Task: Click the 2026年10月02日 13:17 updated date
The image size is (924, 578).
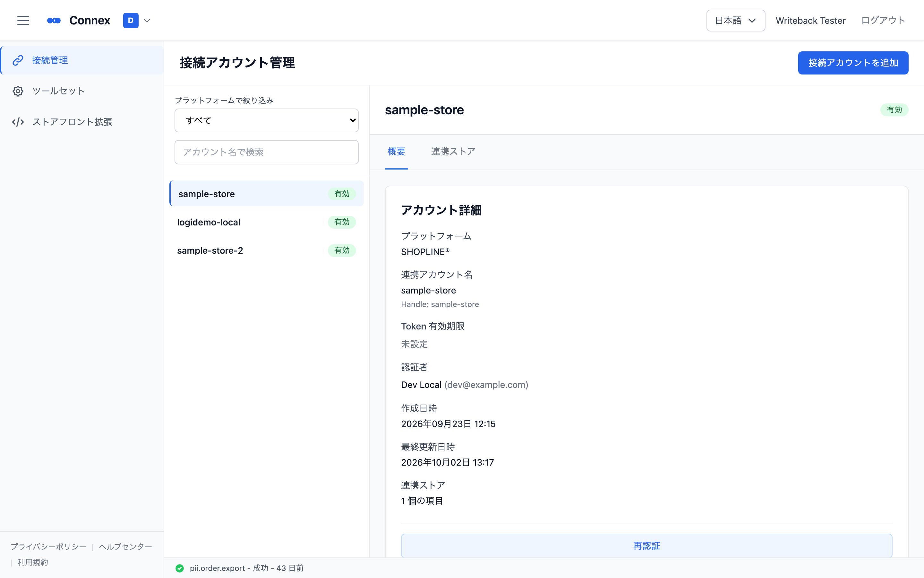Action: pyautogui.click(x=448, y=462)
